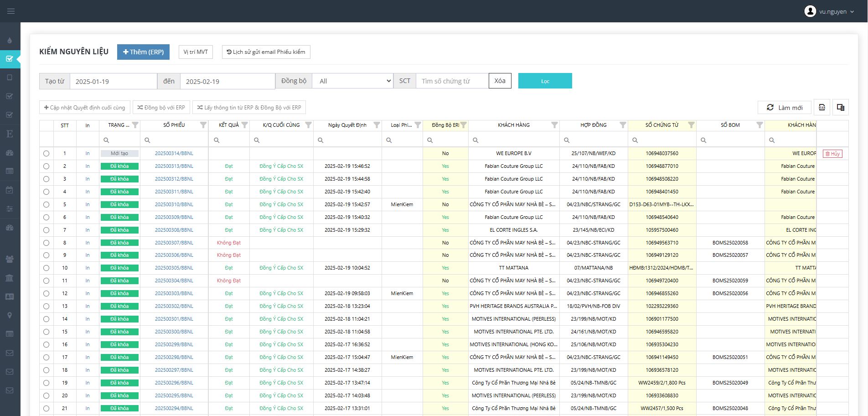Select radio for row 202500310/BBNL
Viewport: 868px width, 416px height.
(x=46, y=205)
